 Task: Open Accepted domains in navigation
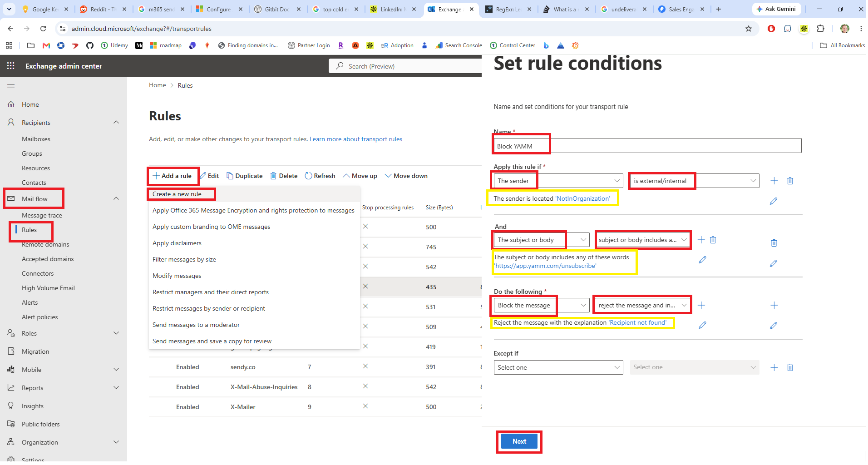pyautogui.click(x=48, y=259)
